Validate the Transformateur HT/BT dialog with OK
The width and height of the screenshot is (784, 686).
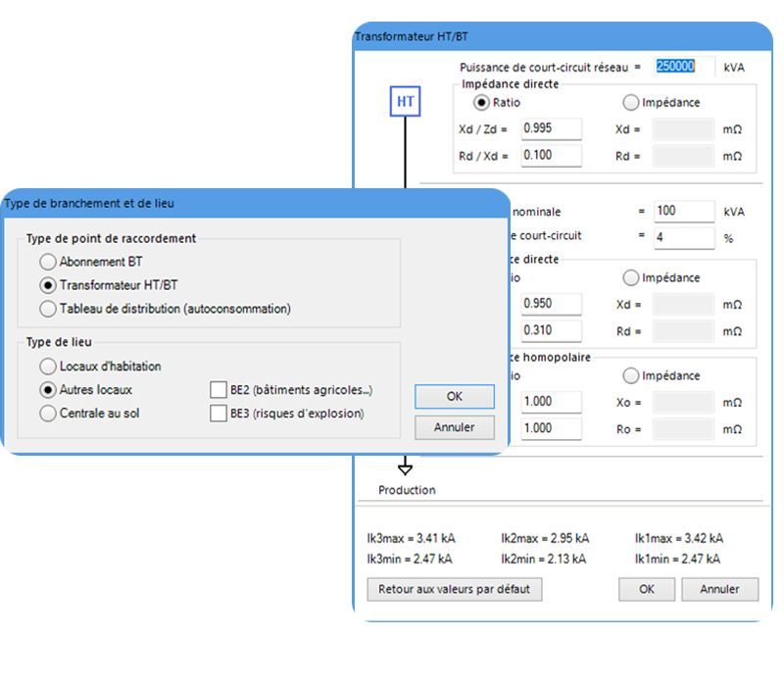pyautogui.click(x=646, y=589)
